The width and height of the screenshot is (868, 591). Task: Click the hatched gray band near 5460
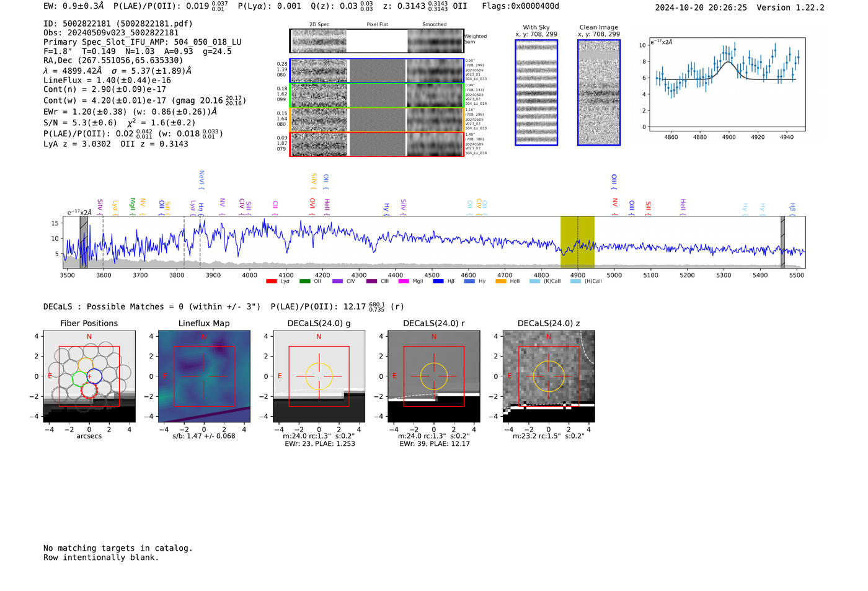tap(783, 242)
